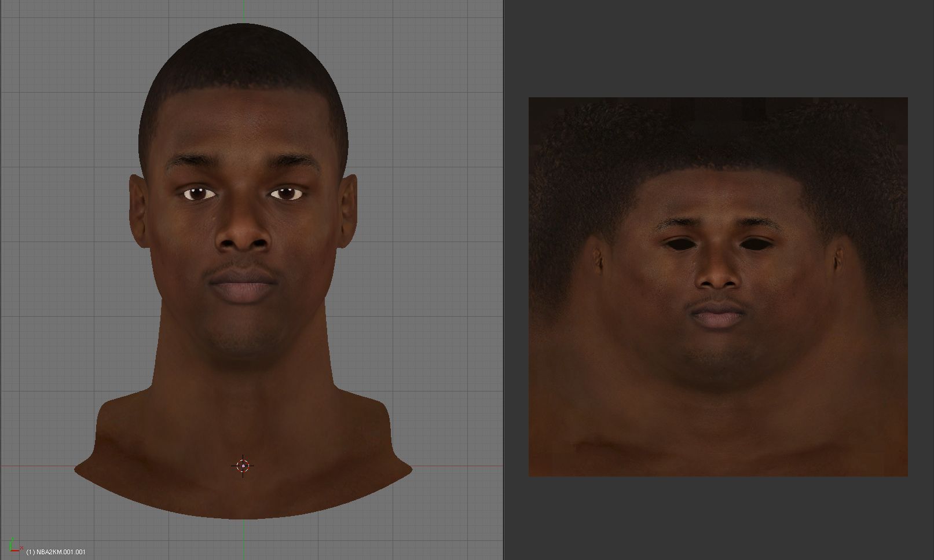Click the 3D model's eye on screen left
934x560 pixels.
[199, 193]
